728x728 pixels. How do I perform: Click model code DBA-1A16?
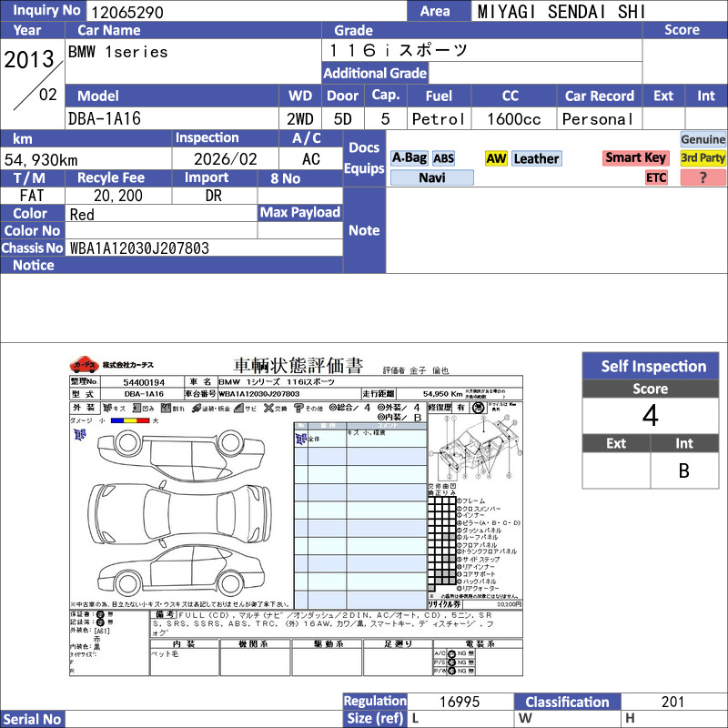coord(105,118)
